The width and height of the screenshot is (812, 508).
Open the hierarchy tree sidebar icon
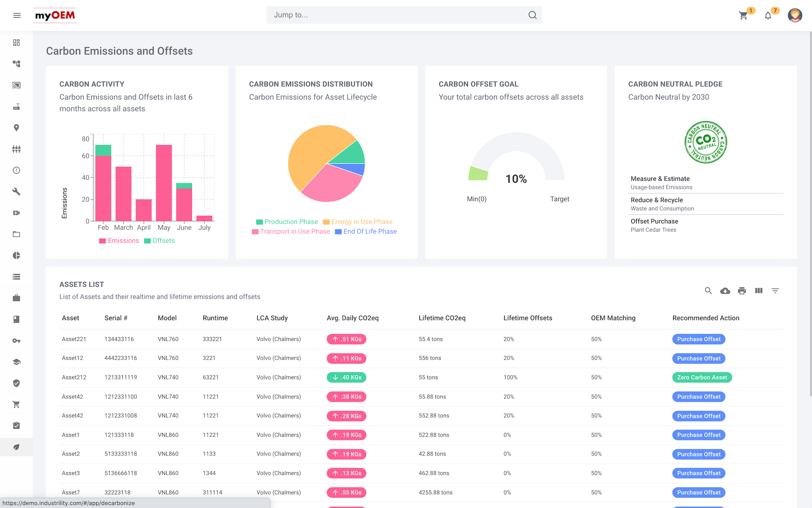pyautogui.click(x=16, y=64)
